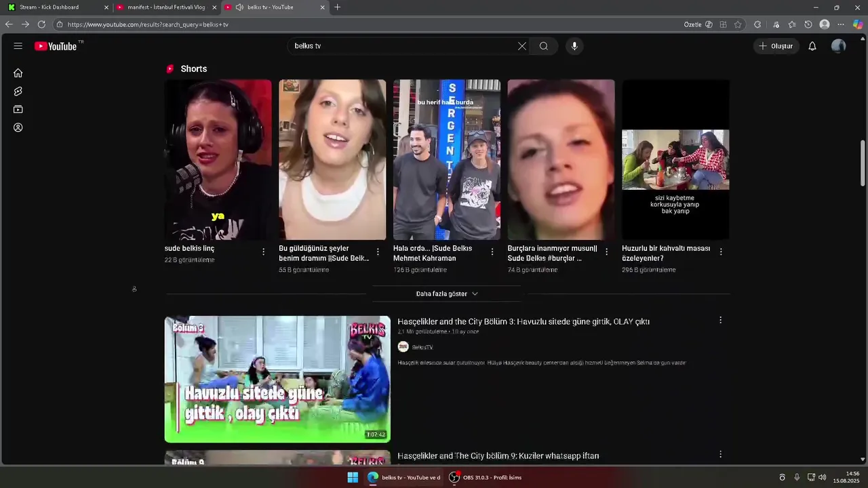Click the magnifier search button

(544, 46)
